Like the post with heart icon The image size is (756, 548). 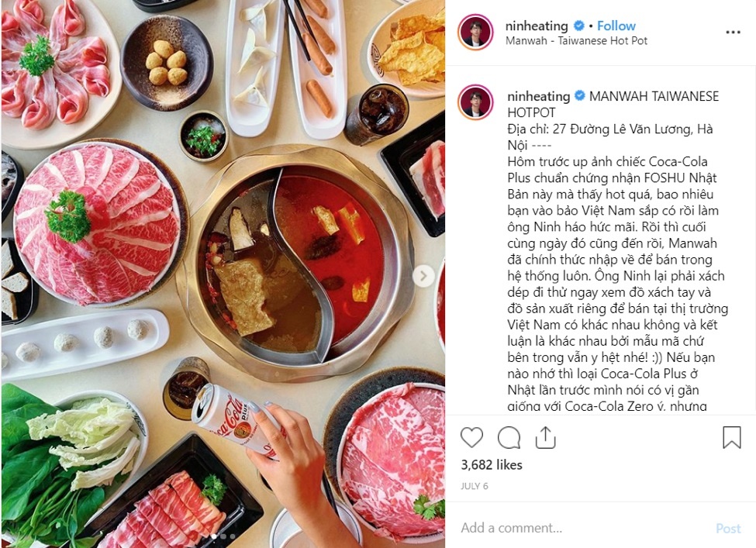(x=471, y=438)
